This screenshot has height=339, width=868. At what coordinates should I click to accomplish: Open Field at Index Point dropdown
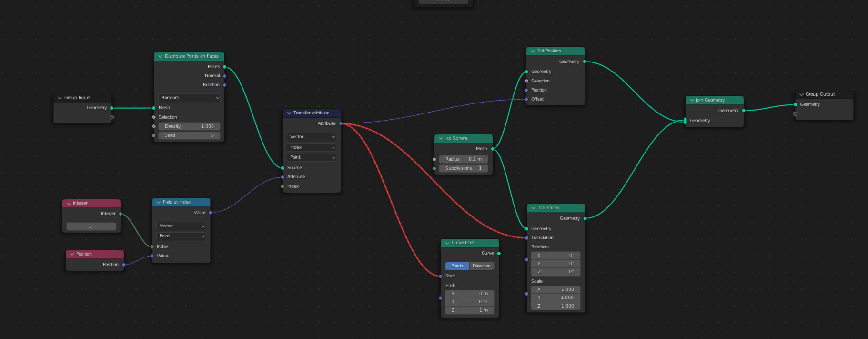(181, 236)
